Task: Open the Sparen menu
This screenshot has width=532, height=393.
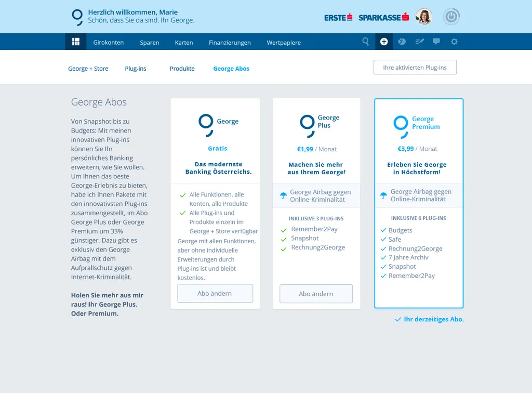Action: click(150, 43)
